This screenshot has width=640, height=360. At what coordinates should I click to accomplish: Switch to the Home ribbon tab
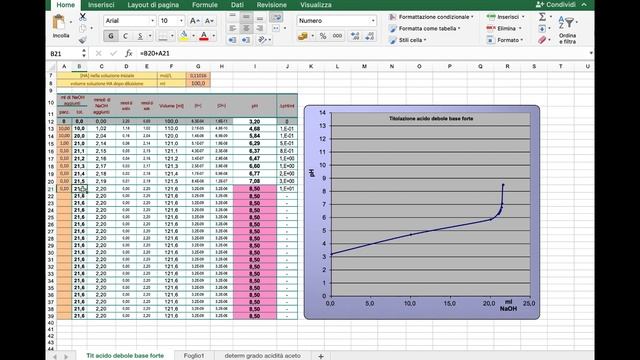point(65,5)
